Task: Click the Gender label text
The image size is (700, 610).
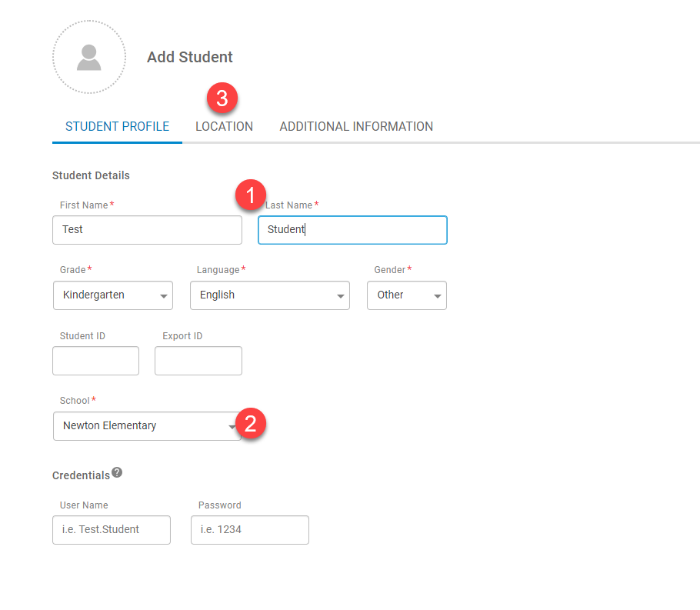Action: [x=390, y=270]
